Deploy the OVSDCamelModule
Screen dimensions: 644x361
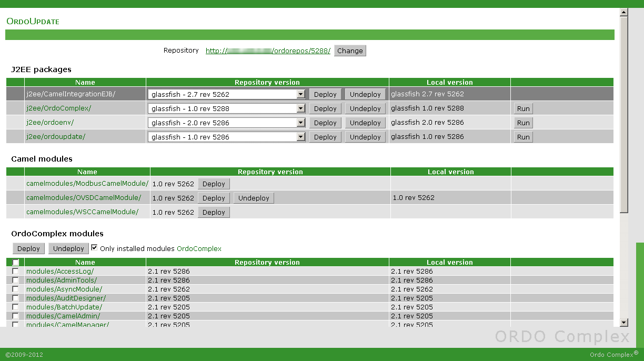[x=214, y=198]
